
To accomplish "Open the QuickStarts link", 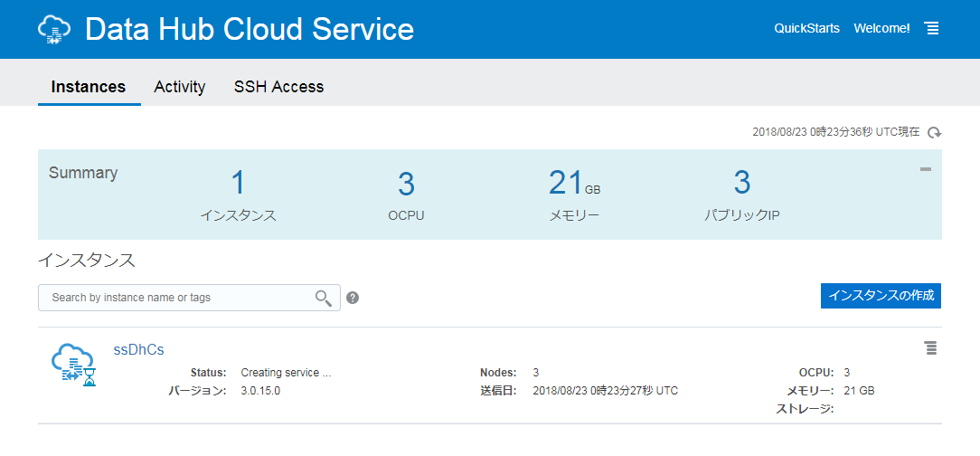I will click(807, 28).
